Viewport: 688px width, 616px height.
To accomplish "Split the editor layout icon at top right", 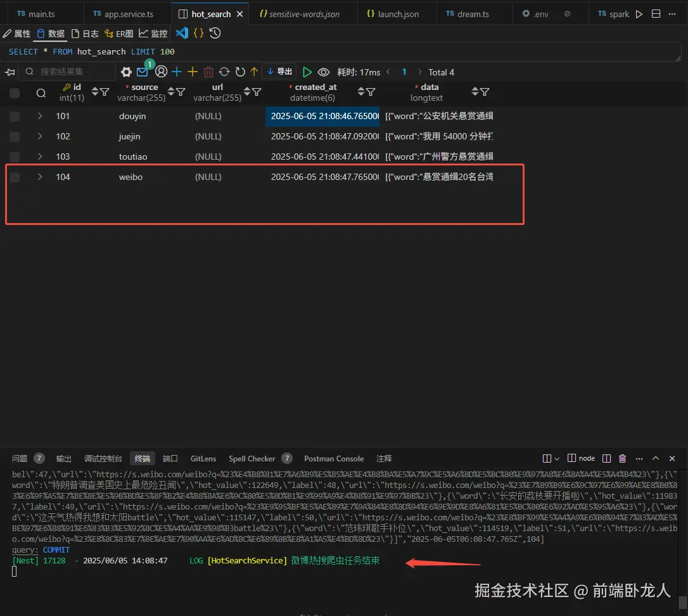I will [656, 13].
